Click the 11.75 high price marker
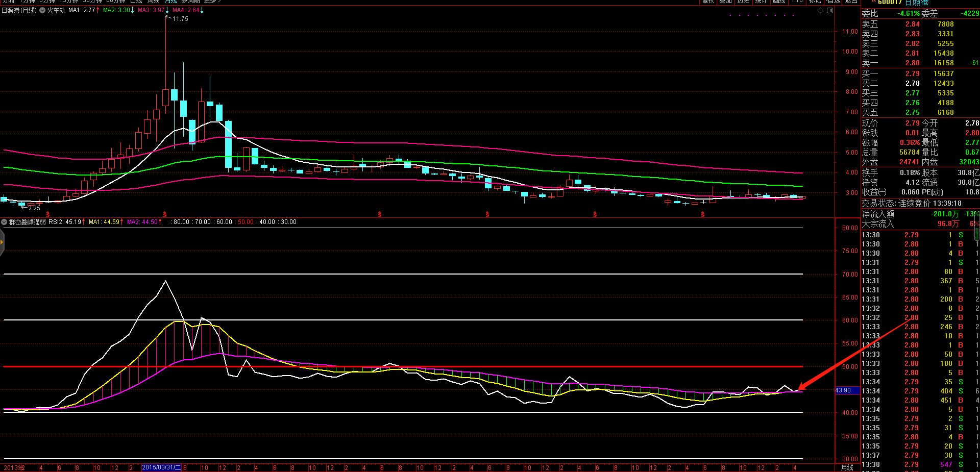This screenshot has width=980, height=472. point(180,19)
